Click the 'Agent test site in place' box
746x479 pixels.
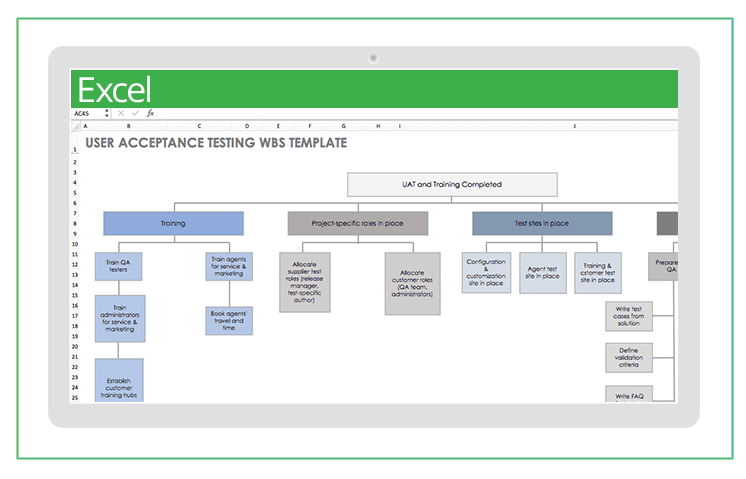[542, 272]
